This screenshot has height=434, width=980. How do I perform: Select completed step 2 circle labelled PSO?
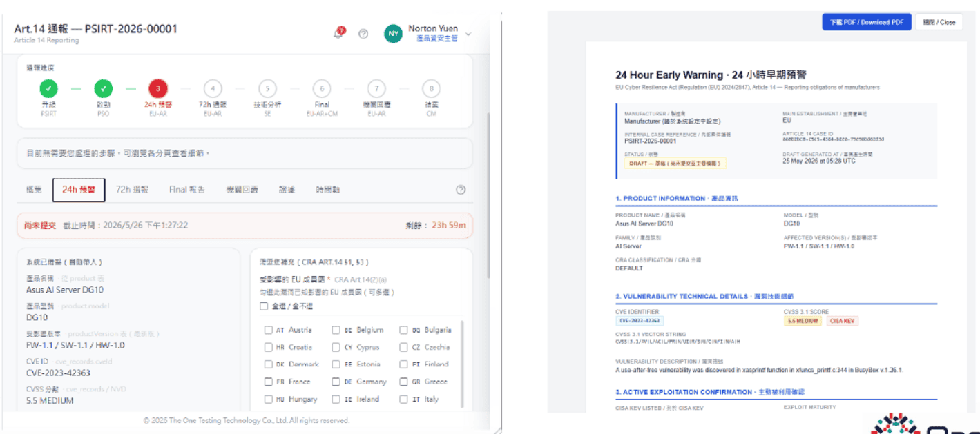pos(104,88)
